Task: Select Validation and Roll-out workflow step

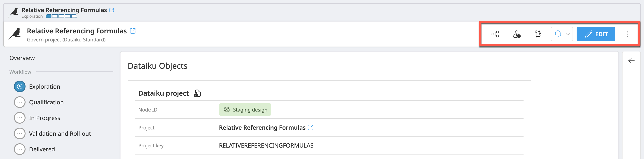Action: pyautogui.click(x=60, y=134)
